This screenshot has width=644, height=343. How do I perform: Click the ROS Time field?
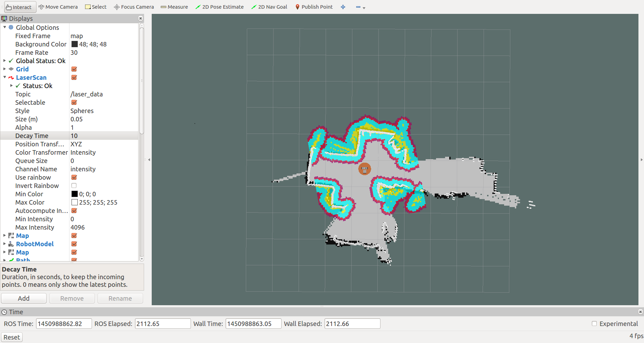[x=64, y=324]
